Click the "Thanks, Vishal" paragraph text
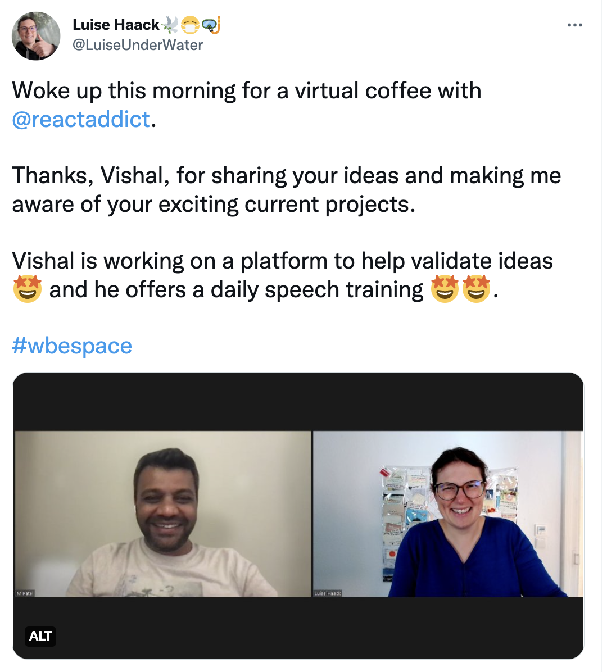Screen dimensions: 616x672 click(286, 189)
